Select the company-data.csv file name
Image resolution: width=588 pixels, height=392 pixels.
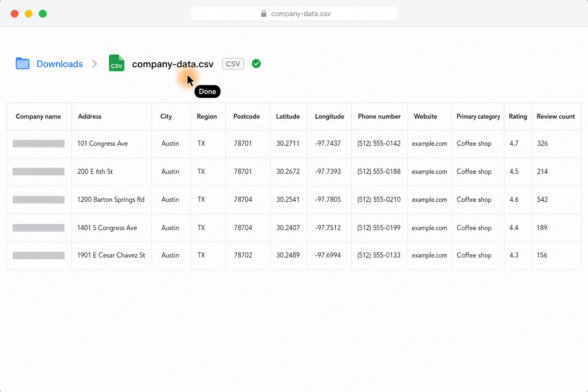click(x=173, y=64)
